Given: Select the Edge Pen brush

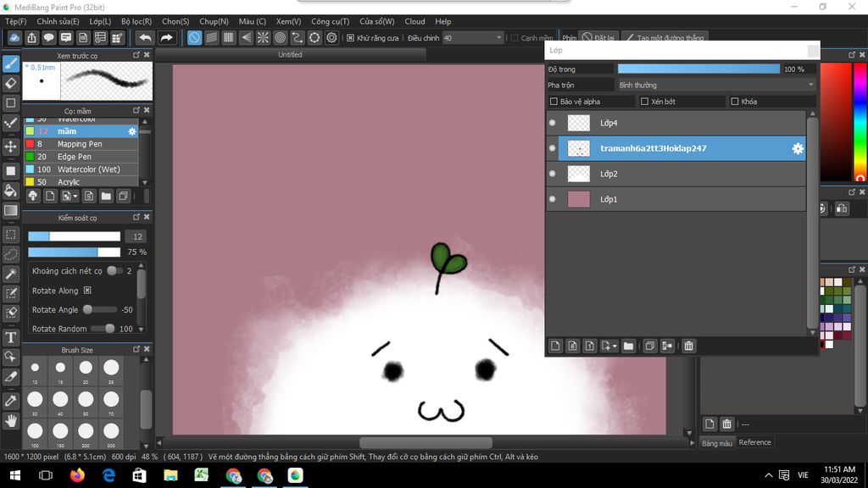Looking at the screenshot, I should (81, 157).
